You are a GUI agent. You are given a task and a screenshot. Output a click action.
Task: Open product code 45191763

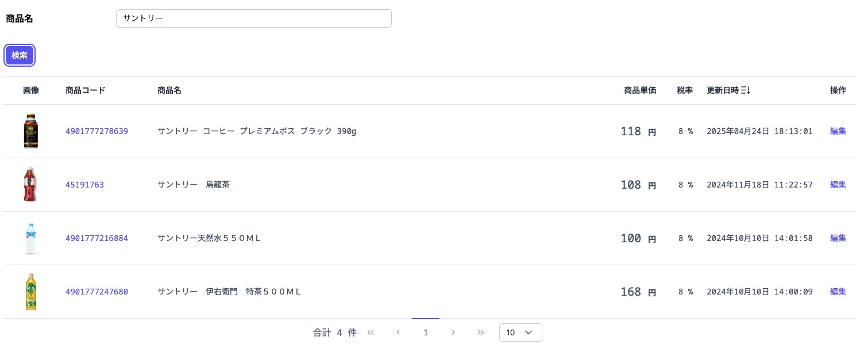(x=84, y=185)
